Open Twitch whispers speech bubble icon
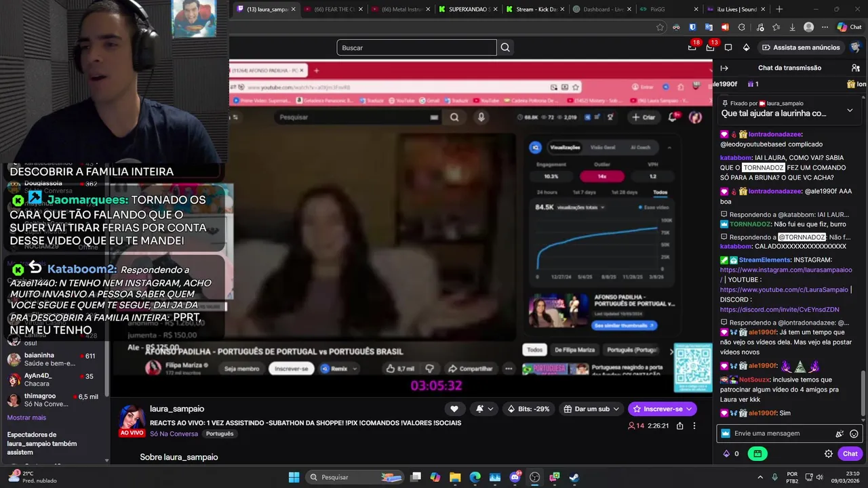The width and height of the screenshot is (868, 488). 728,47
